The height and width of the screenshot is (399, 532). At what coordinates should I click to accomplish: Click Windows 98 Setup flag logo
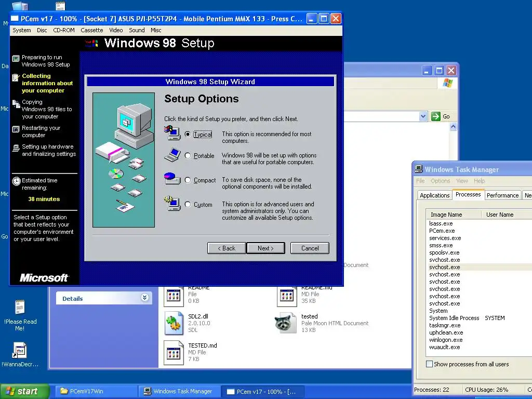91,43
